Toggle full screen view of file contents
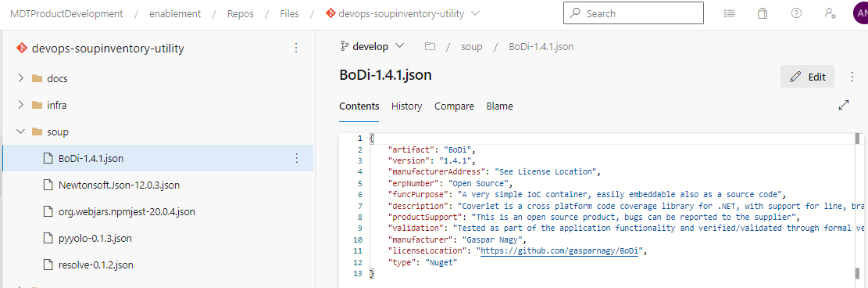This screenshot has height=288, width=868. (844, 105)
